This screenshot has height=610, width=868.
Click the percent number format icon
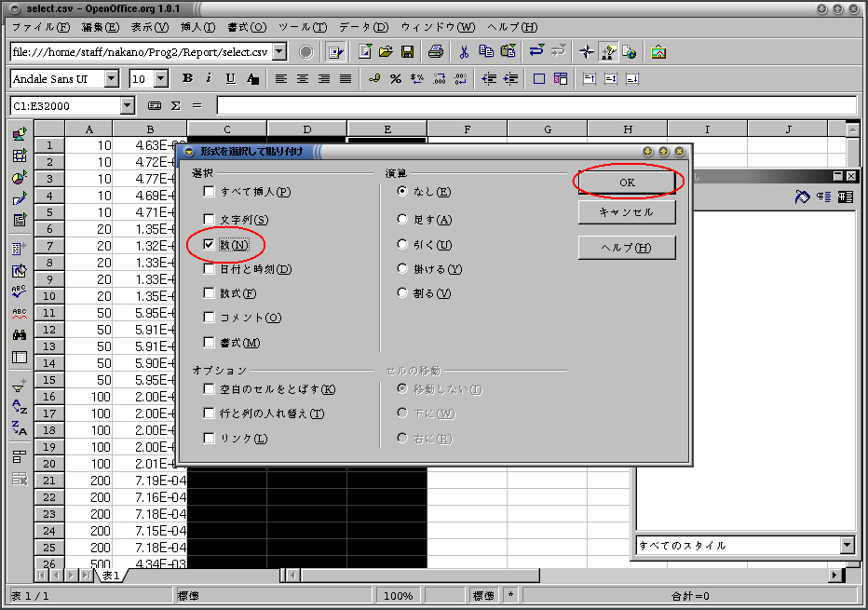click(x=395, y=78)
